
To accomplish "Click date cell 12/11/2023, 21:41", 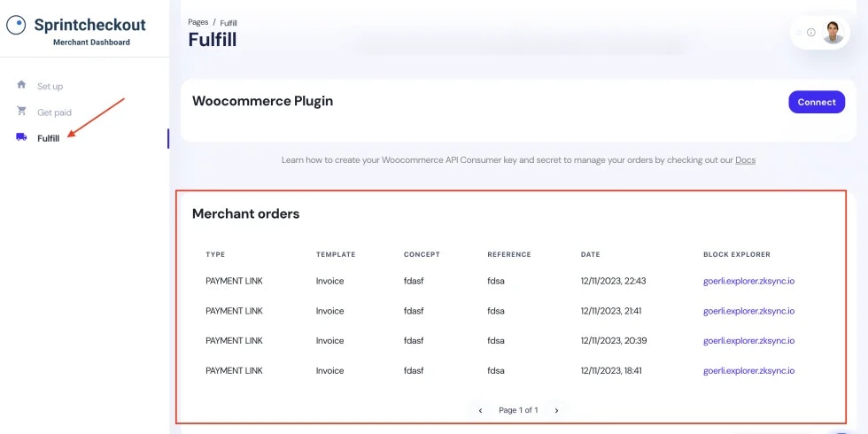I will coord(611,311).
